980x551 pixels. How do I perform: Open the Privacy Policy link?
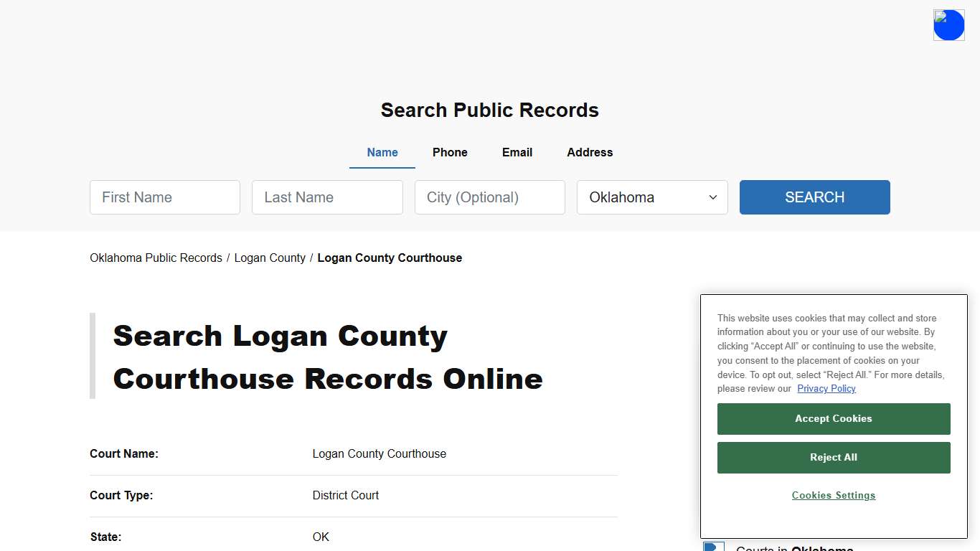(826, 388)
